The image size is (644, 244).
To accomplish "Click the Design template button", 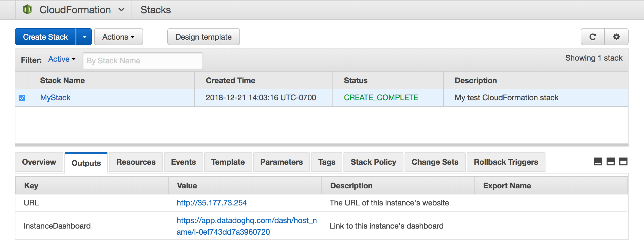I will pyautogui.click(x=204, y=37).
